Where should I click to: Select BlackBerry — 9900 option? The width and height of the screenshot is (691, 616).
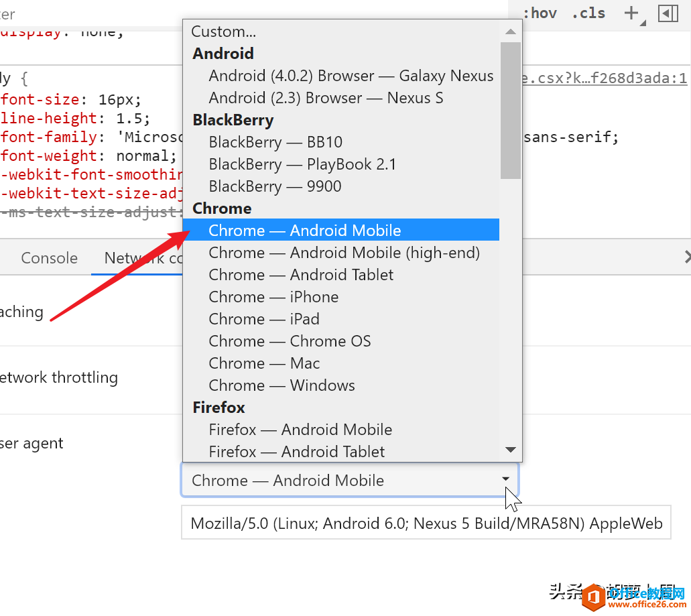(x=340, y=186)
